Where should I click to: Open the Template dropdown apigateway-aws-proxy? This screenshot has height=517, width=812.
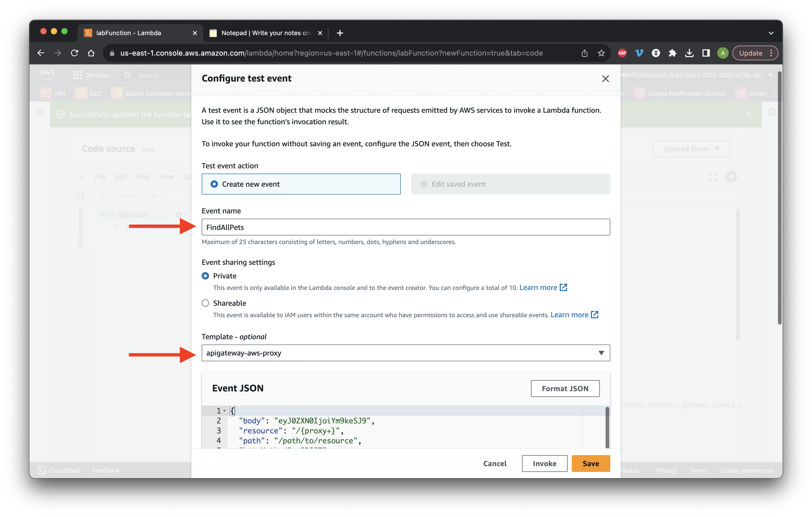tap(406, 353)
